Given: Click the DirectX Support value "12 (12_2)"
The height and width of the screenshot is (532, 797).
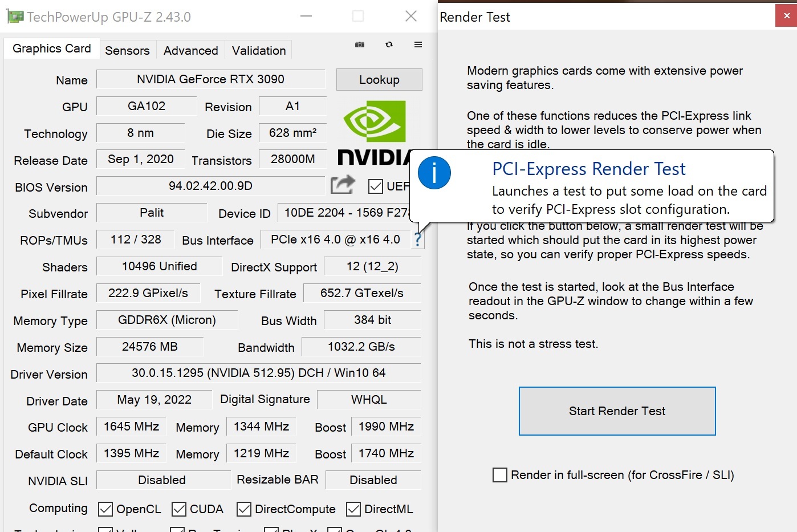Looking at the screenshot, I should (x=372, y=266).
